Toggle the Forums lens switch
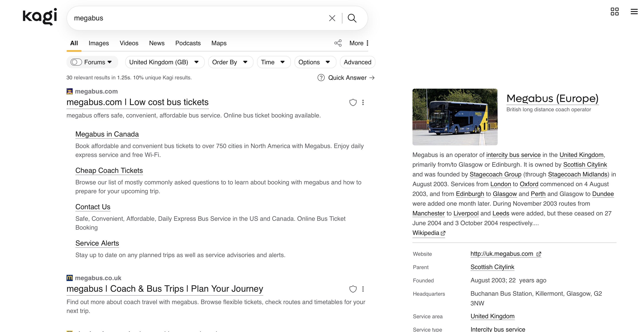The height and width of the screenshot is (332, 644). tap(76, 62)
